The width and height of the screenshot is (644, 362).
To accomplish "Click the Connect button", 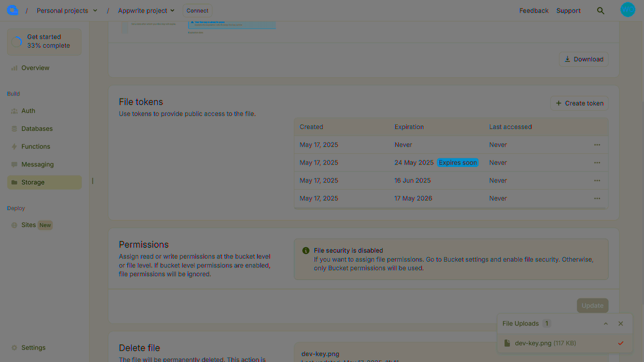I will click(197, 11).
